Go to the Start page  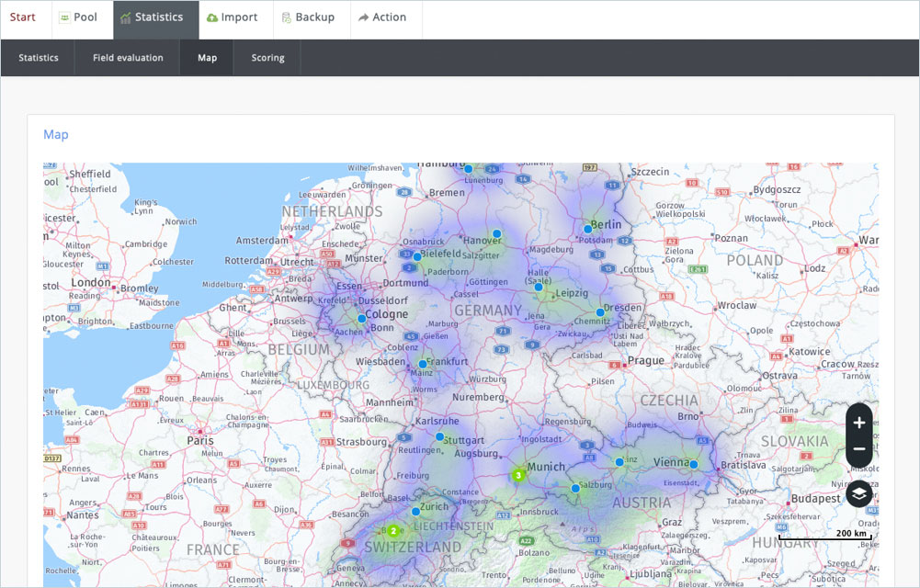click(23, 17)
